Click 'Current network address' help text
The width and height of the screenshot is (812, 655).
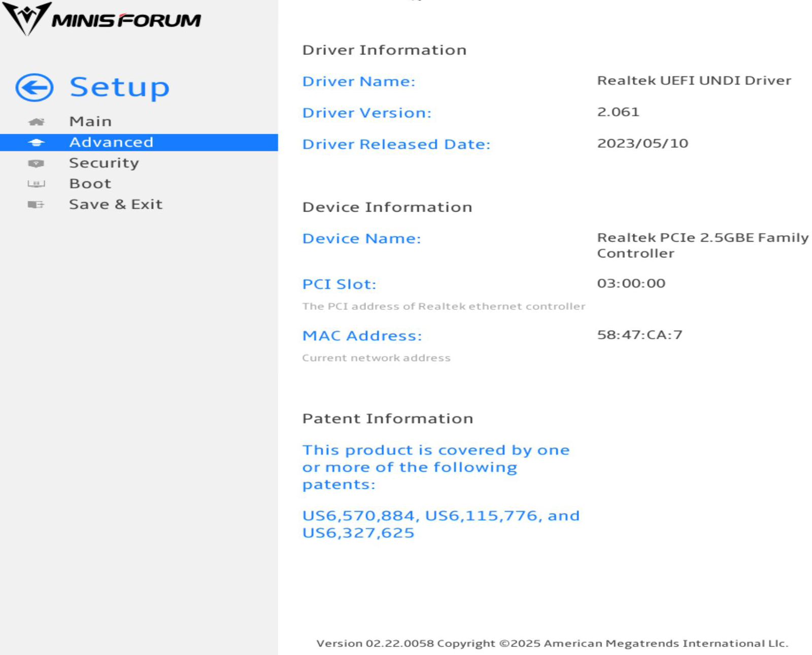click(x=376, y=358)
